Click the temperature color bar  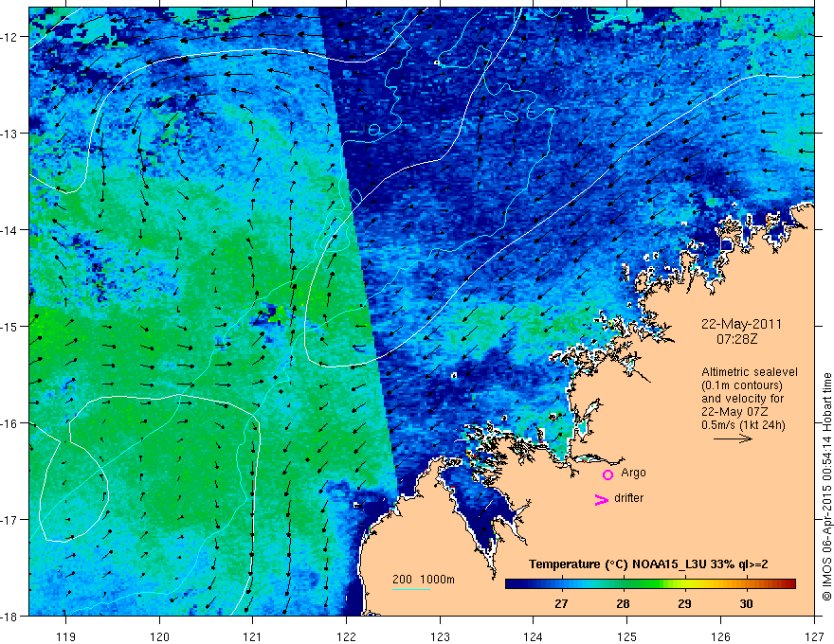point(650,584)
